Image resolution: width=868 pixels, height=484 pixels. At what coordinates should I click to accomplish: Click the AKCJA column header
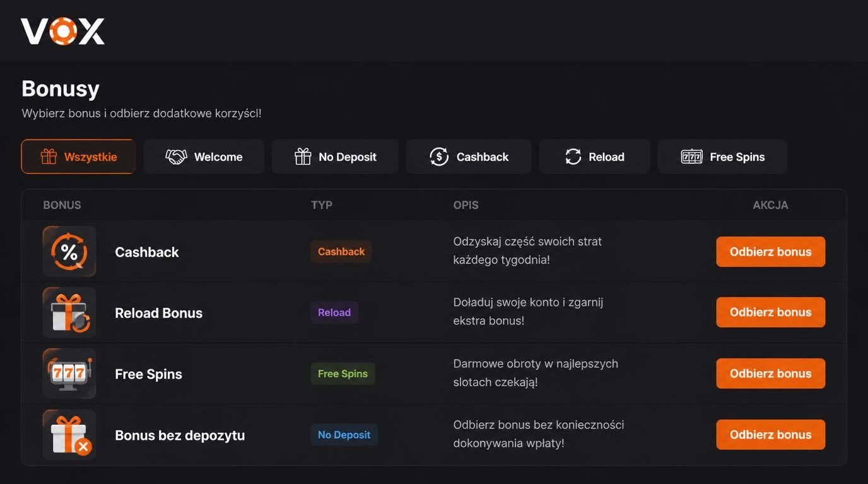(771, 205)
